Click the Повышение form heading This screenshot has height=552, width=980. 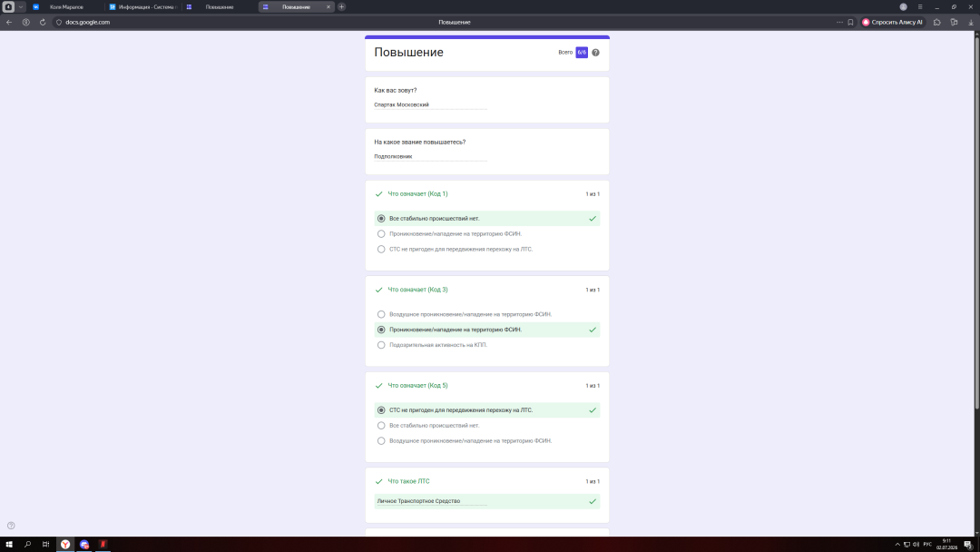click(408, 53)
